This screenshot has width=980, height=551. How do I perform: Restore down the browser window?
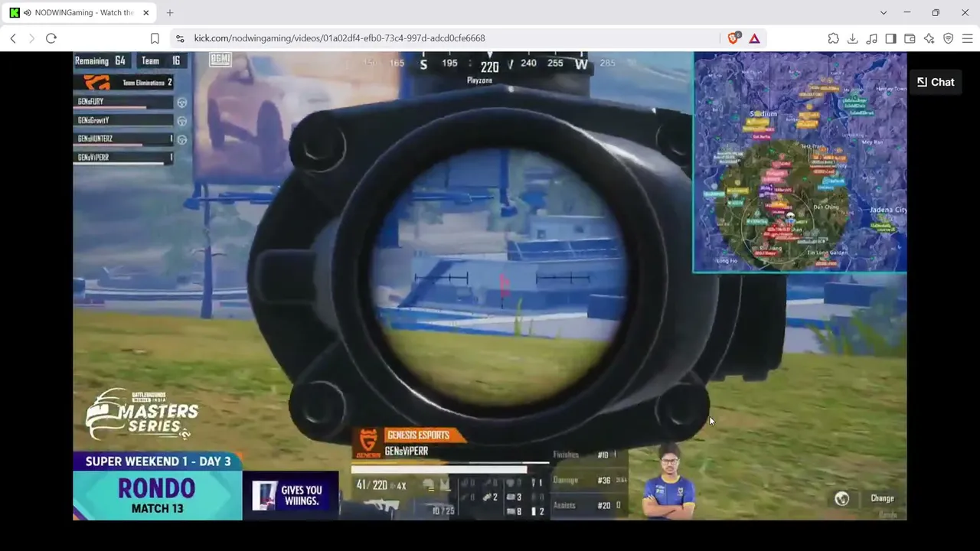pyautogui.click(x=936, y=13)
